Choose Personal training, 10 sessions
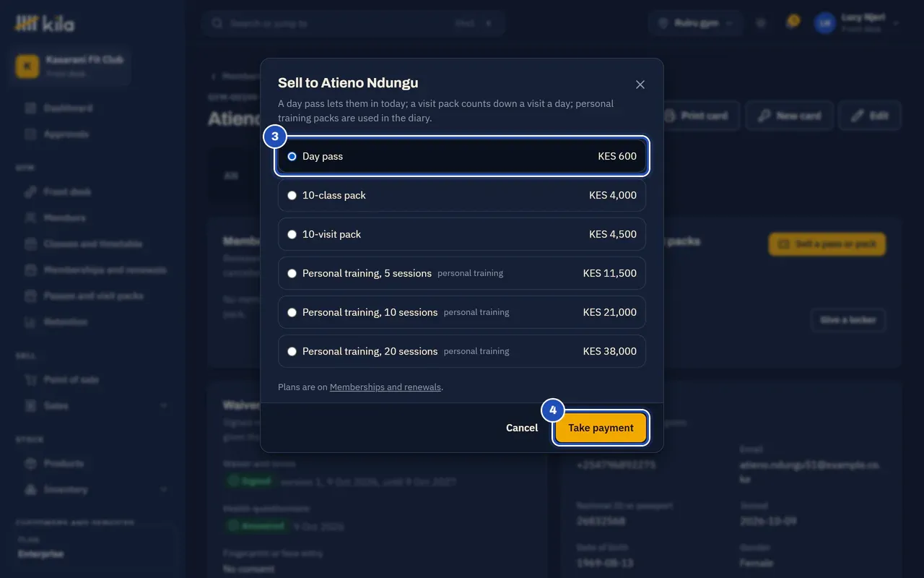924x578 pixels. tap(462, 312)
